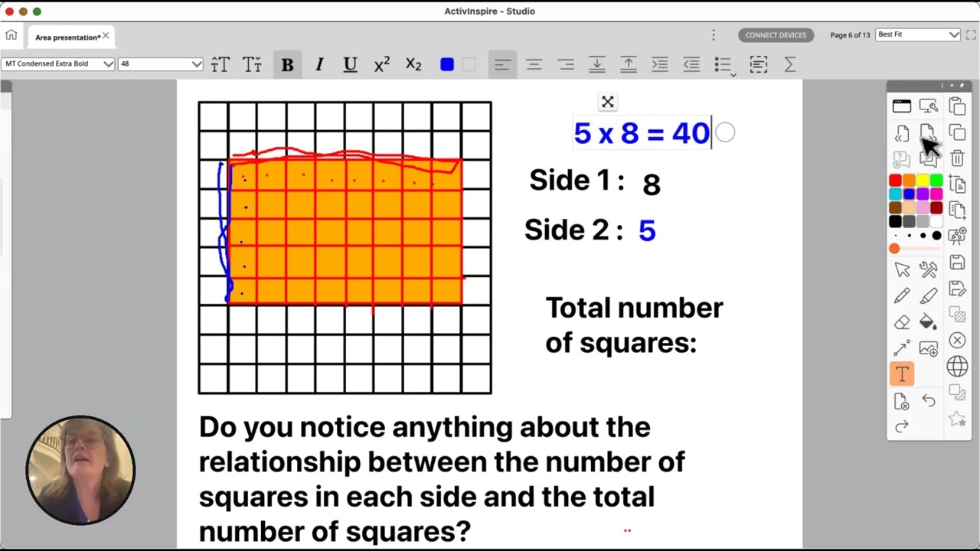
Task: Select the Highlighter tool
Action: (929, 296)
